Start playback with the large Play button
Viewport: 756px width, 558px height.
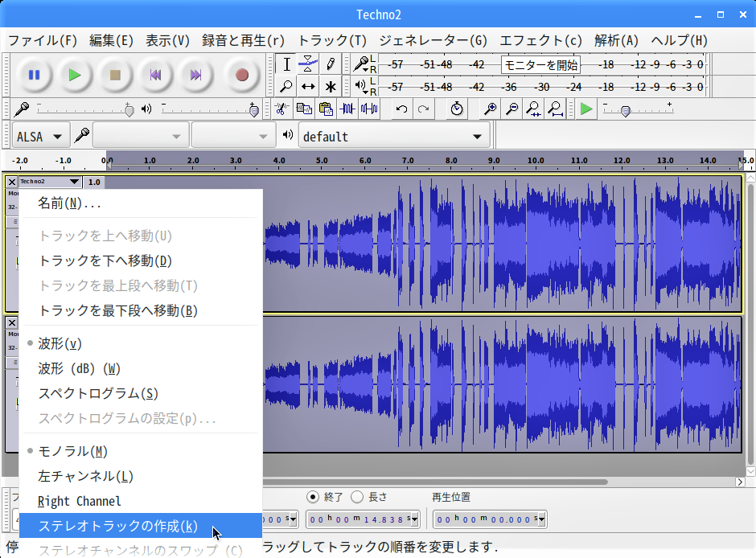[74, 75]
